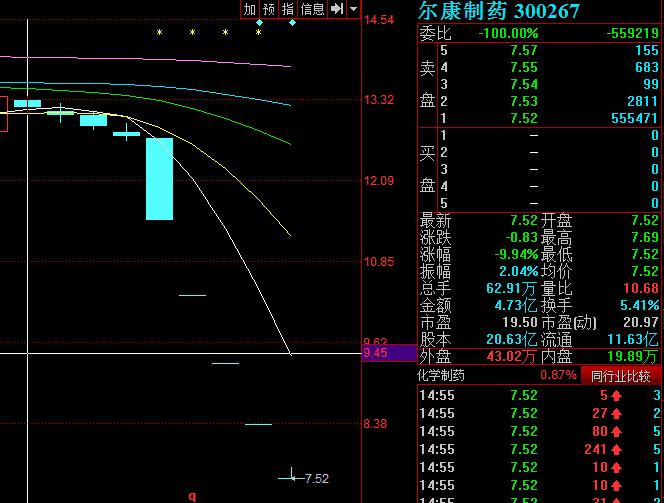Click the red q marker on the chart bottom
Image resolution: width=664 pixels, height=503 pixels.
[192, 496]
